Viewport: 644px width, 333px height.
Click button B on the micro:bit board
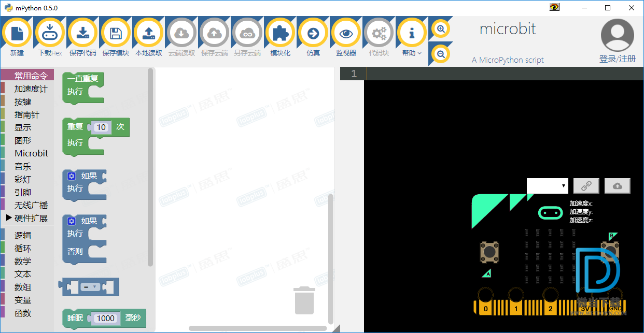pos(610,251)
